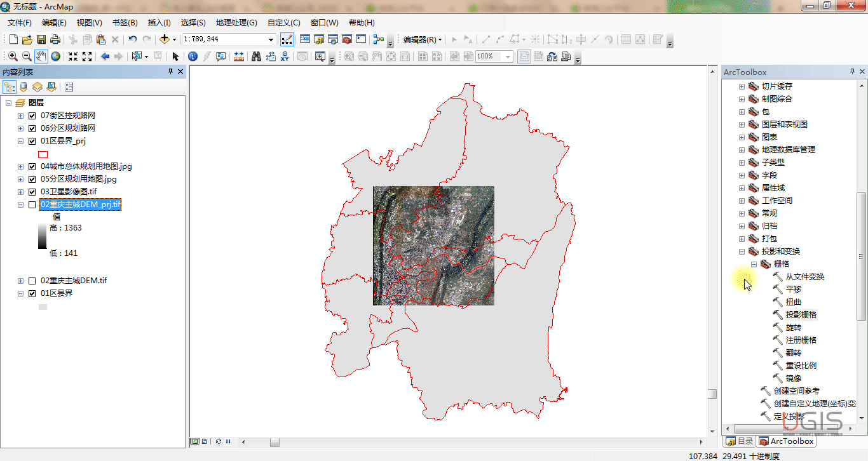
Task: Click the Full Extent globe icon
Action: point(56,57)
